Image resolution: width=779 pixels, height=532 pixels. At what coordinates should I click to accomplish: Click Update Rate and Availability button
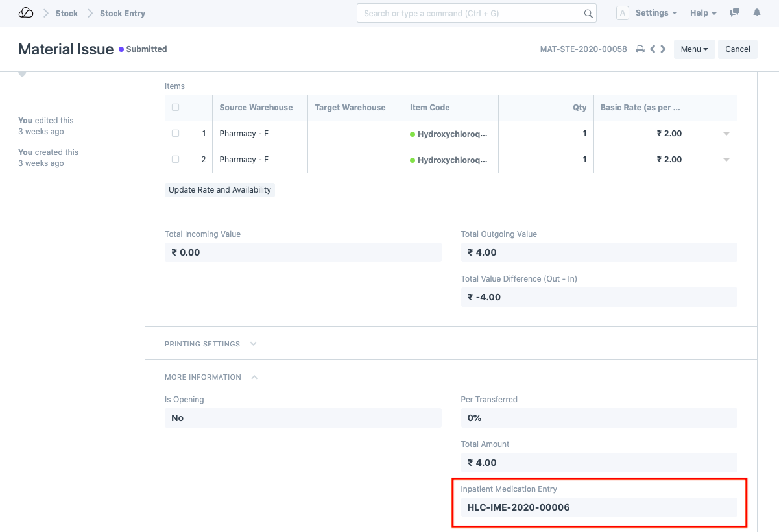tap(220, 190)
